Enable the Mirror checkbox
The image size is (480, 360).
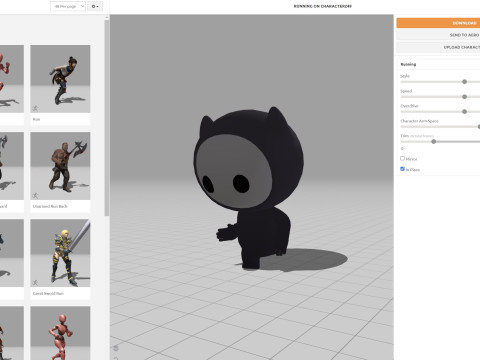402,158
